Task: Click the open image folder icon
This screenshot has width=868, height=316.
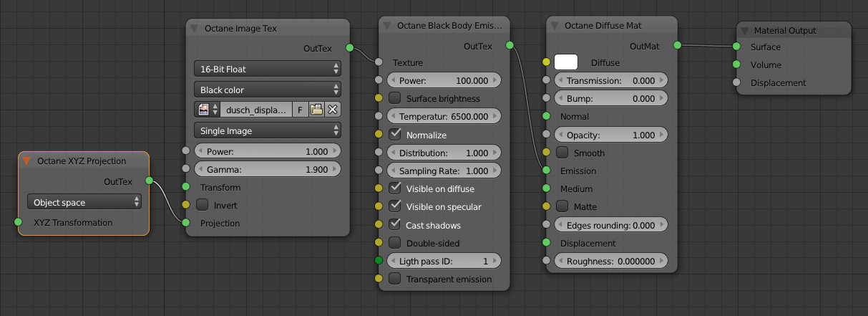Action: click(x=316, y=110)
